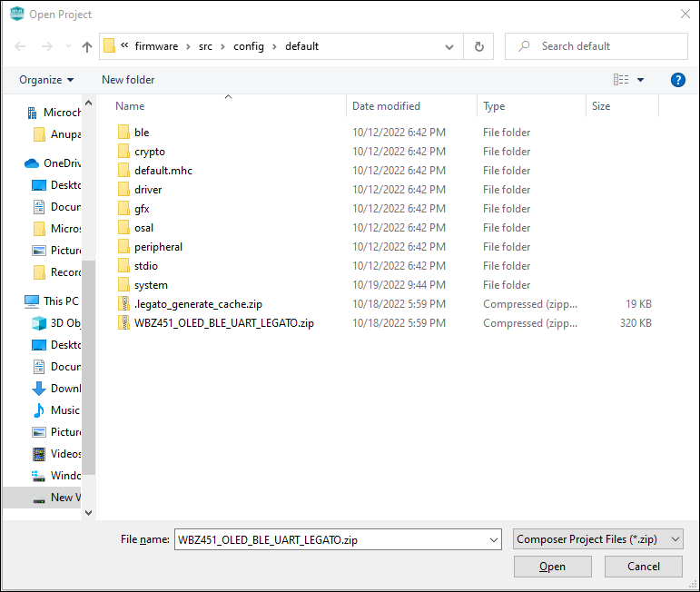Click the Search default field
This screenshot has height=592, width=700.
click(596, 46)
